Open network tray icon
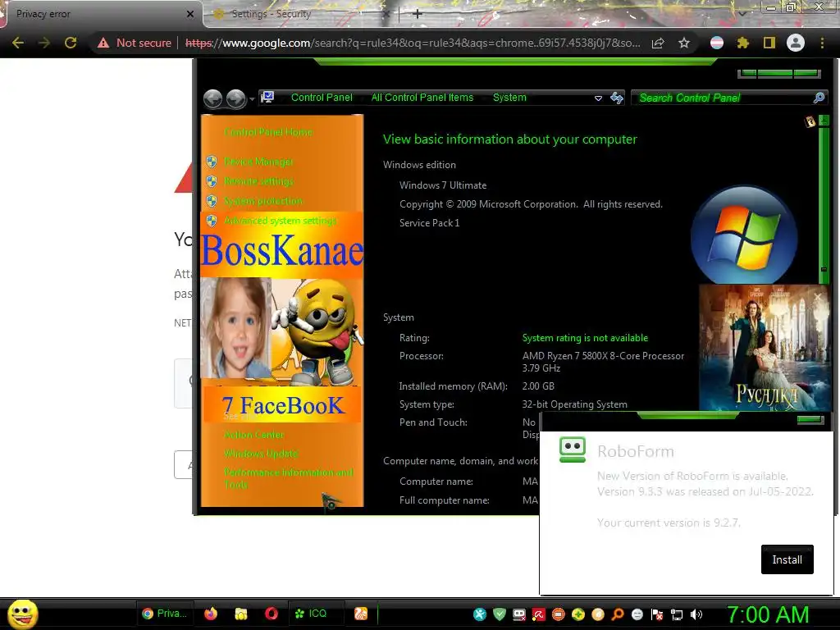The width and height of the screenshot is (840, 630). click(x=677, y=614)
